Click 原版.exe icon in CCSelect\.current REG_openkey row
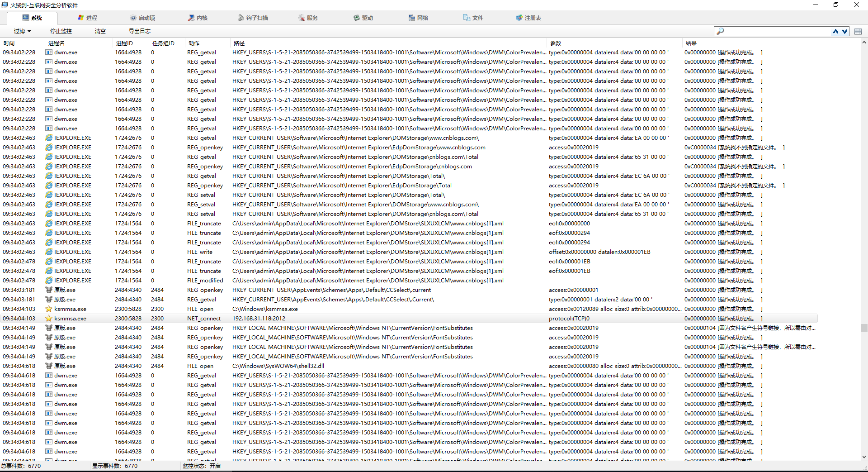Viewport: 868px width, 472px height. 49,290
